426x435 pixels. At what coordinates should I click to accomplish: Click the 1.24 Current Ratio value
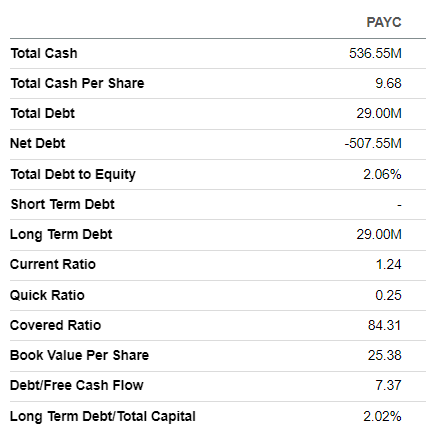point(388,264)
